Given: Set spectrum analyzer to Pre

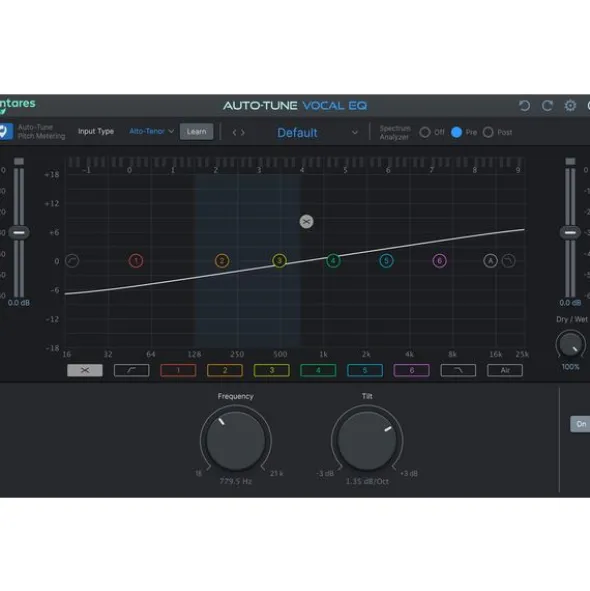Looking at the screenshot, I should pos(457,132).
